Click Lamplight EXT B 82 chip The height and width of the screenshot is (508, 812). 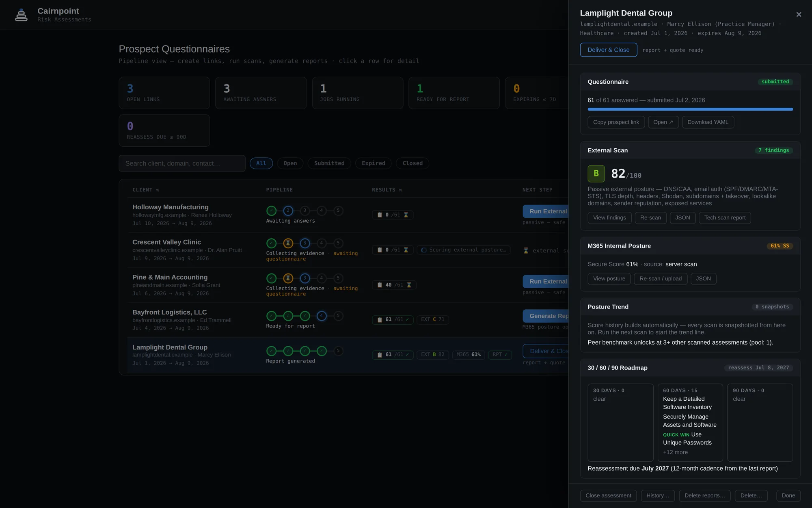[432, 354]
